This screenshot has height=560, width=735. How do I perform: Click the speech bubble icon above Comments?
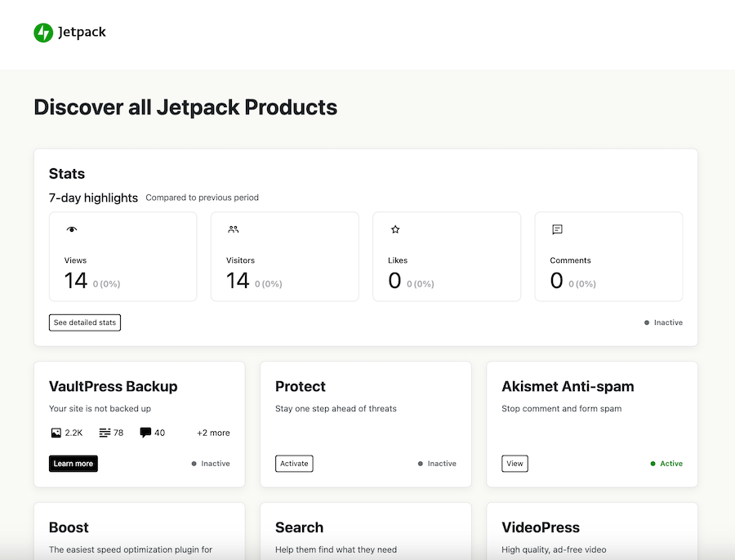(x=557, y=230)
